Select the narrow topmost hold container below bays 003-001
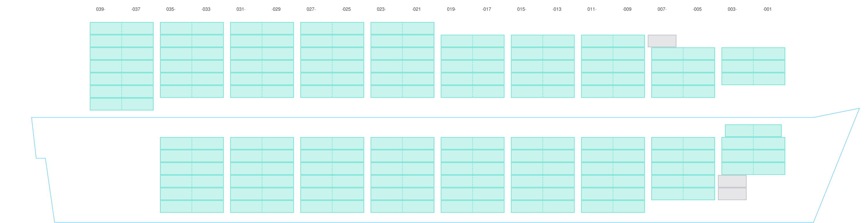 coord(753,131)
